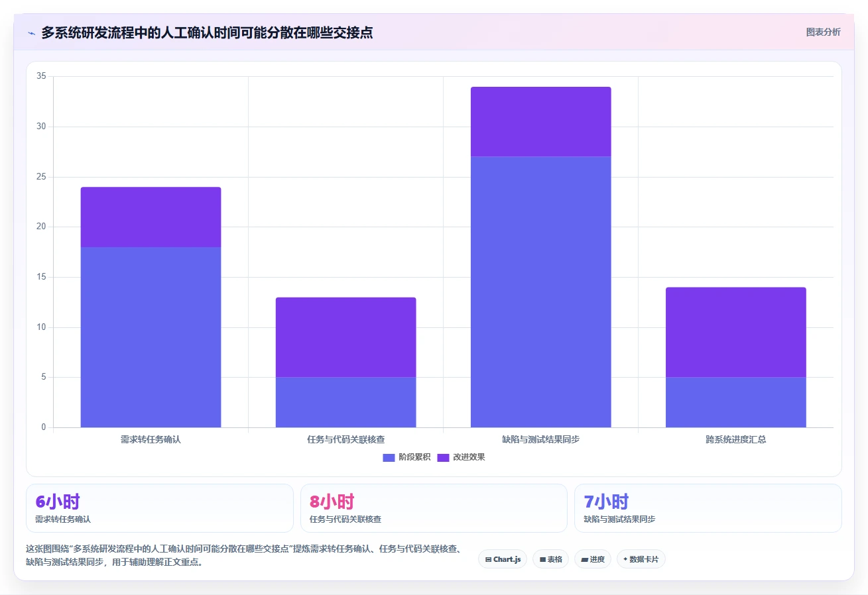Click the x-axis label 任务与代码关联核查
The height and width of the screenshot is (595, 868).
pos(345,439)
